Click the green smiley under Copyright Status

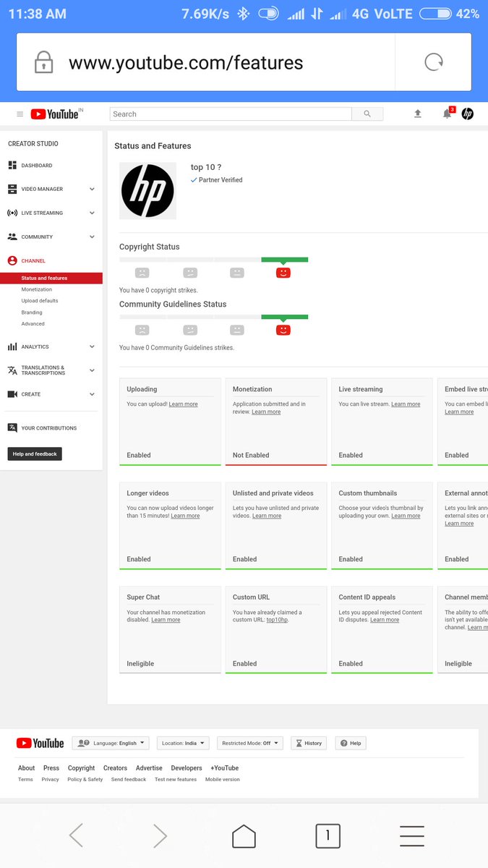point(283,273)
